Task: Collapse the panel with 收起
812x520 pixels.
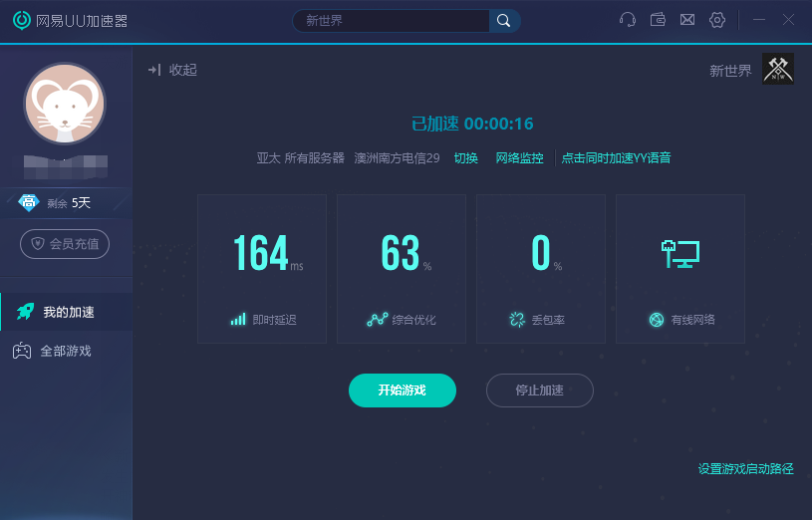Action: pyautogui.click(x=172, y=70)
